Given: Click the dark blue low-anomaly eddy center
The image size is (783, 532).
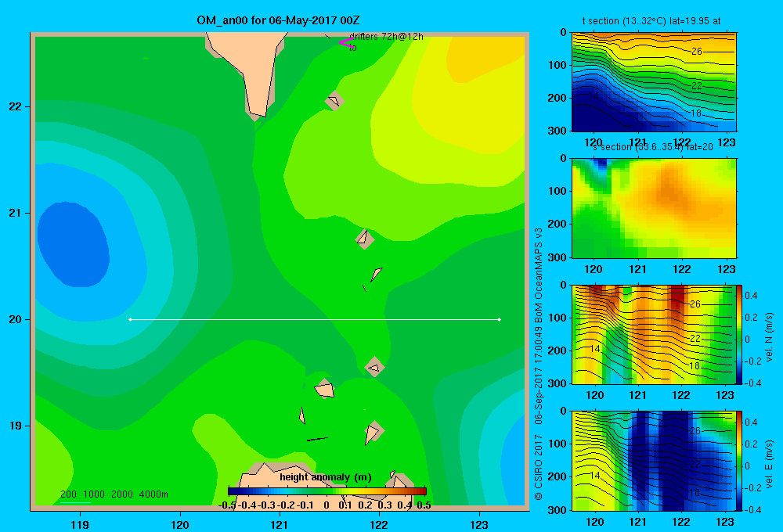Looking at the screenshot, I should point(74,245).
